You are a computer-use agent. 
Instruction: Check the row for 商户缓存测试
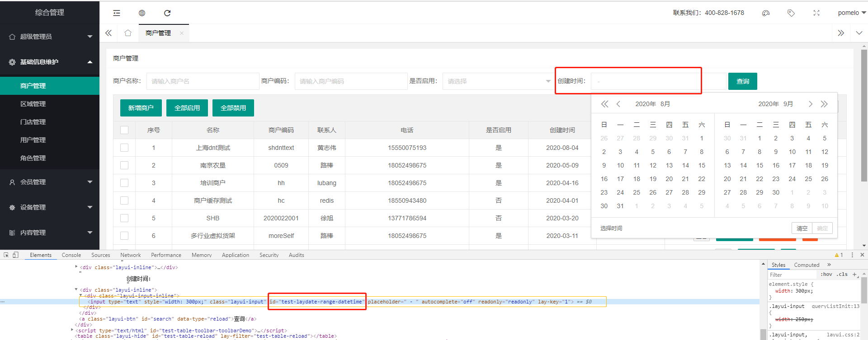tap(124, 200)
